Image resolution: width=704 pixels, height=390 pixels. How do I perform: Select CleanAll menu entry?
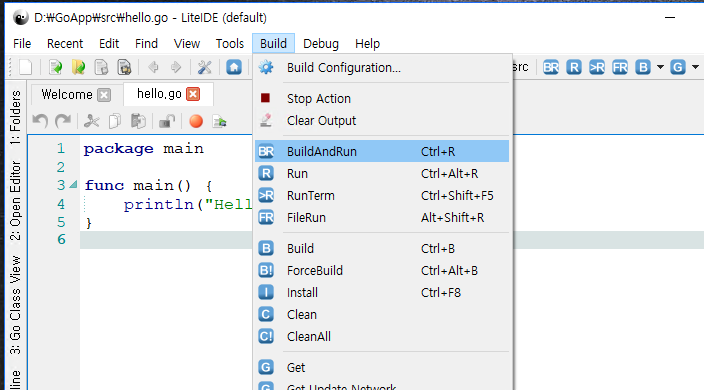382,337
